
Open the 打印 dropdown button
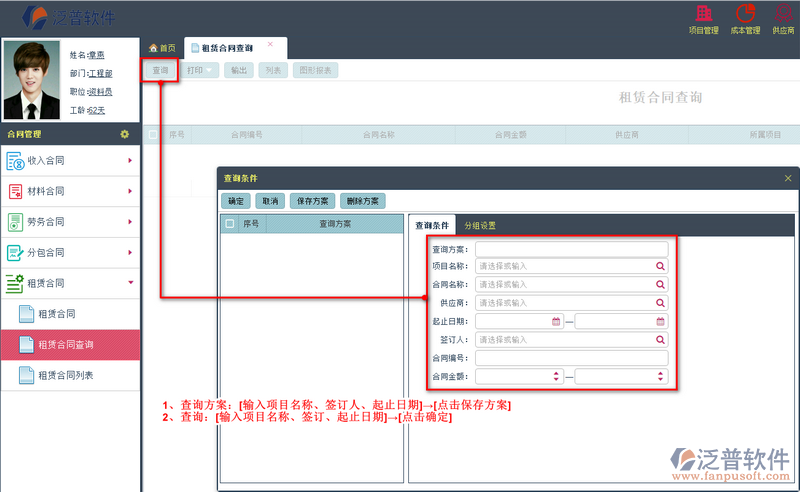(x=199, y=70)
